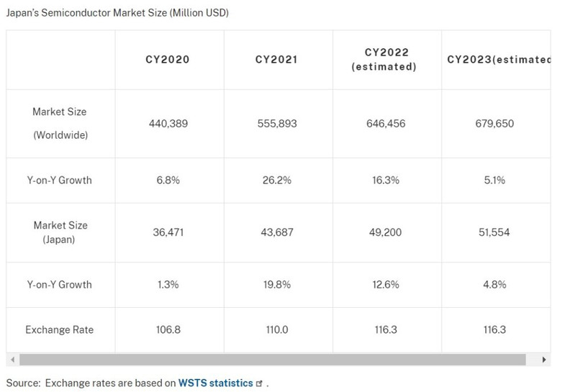Click the left scroll arrow under the table
The width and height of the screenshot is (583, 392).
pyautogui.click(x=12, y=359)
